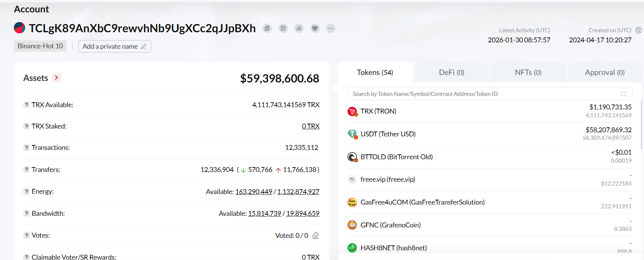Click the USDT value $58,207,869.32
The height and width of the screenshot is (260, 644).
pos(608,130)
